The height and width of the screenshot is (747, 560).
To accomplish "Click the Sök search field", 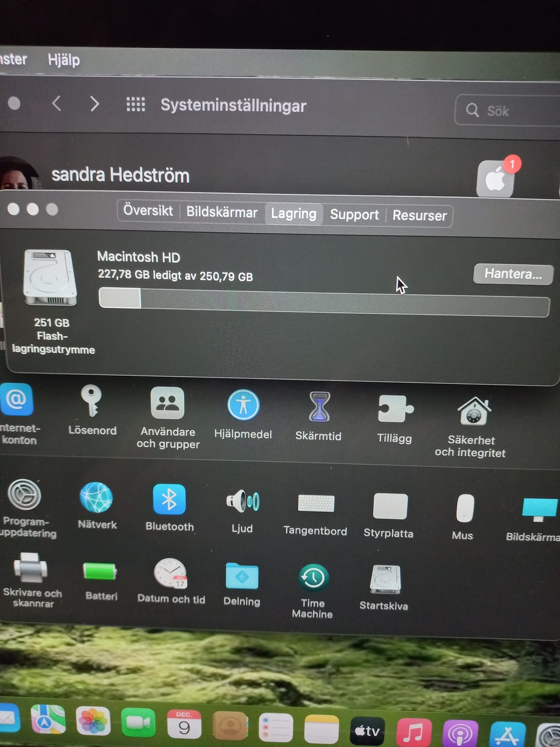I will coord(509,110).
